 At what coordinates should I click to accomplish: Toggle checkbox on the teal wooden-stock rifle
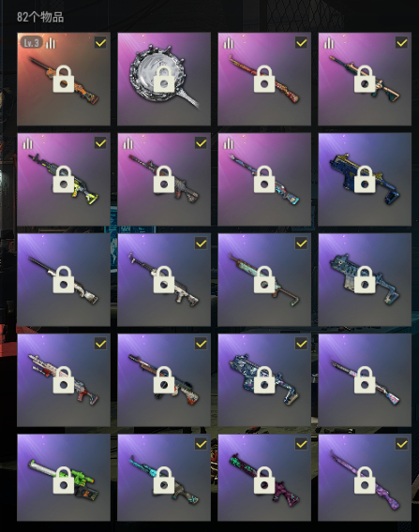302,244
